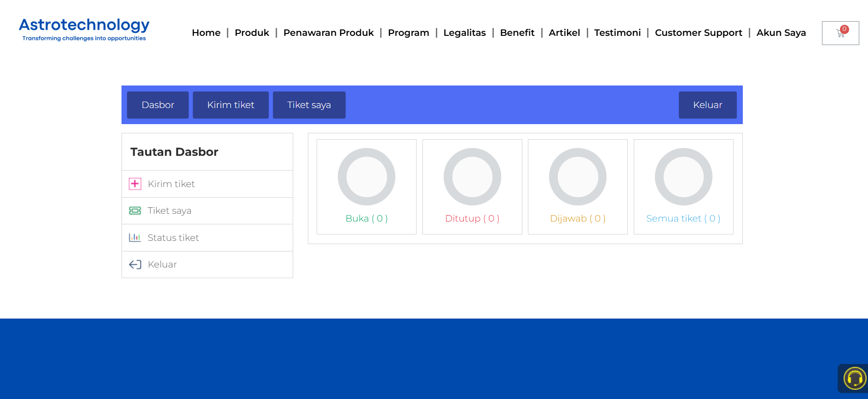Open the Dasbor tab

coord(158,105)
